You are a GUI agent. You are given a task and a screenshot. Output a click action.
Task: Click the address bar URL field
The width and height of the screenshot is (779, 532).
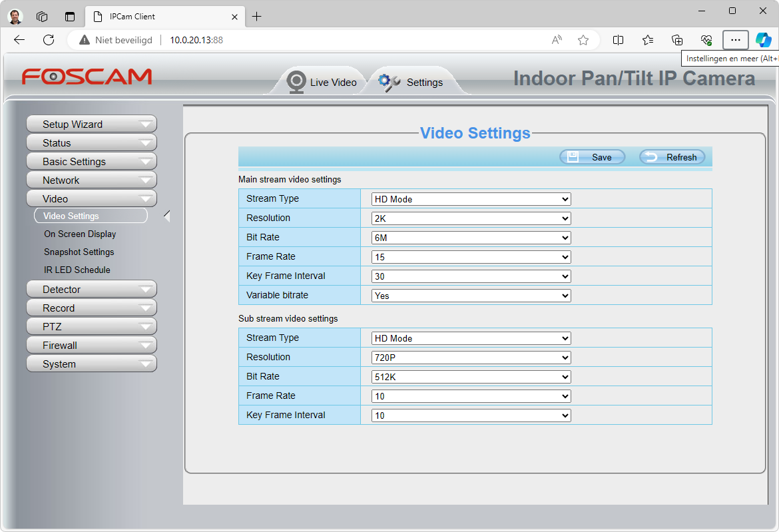pyautogui.click(x=333, y=40)
